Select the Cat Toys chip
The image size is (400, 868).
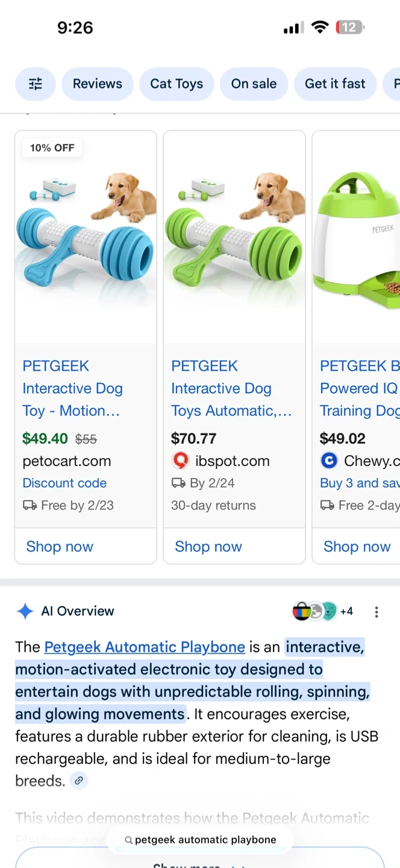tap(177, 84)
